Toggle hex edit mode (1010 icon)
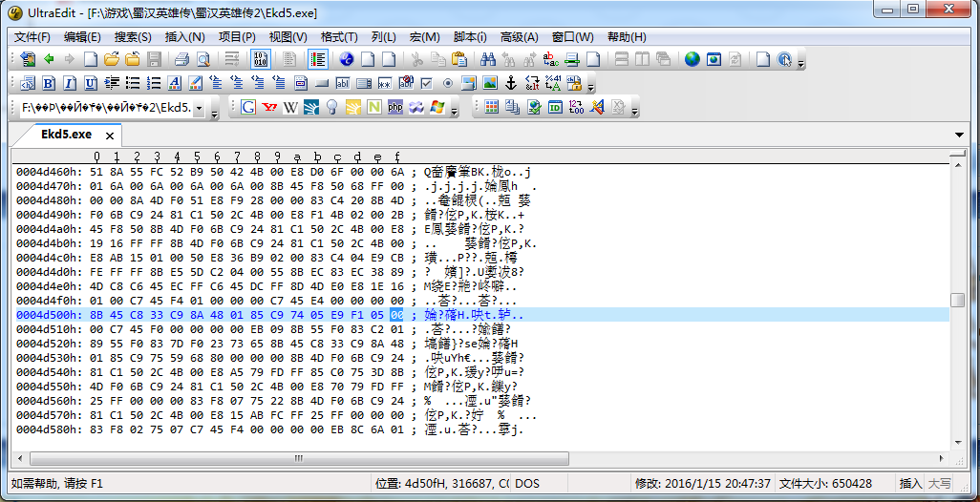This screenshot has height=502, width=980. 260,59
